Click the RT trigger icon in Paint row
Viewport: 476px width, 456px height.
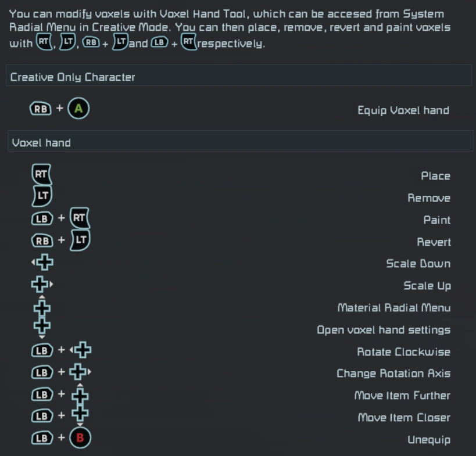(x=80, y=218)
